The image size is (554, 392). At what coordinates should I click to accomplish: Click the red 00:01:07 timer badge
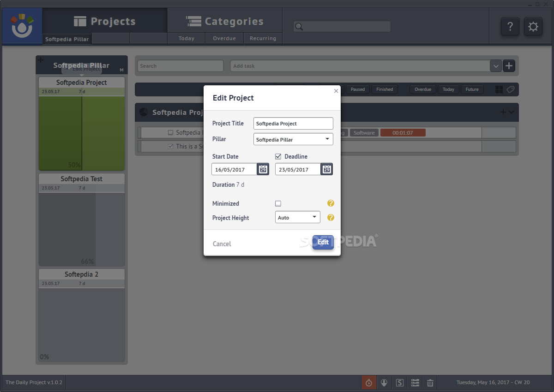(403, 133)
